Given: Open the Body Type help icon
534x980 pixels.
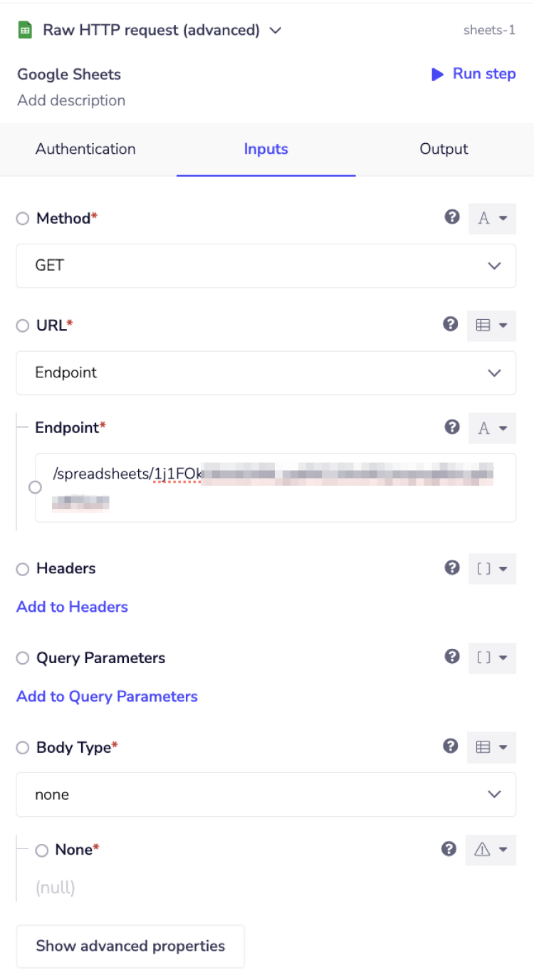Looking at the screenshot, I should point(451,746).
